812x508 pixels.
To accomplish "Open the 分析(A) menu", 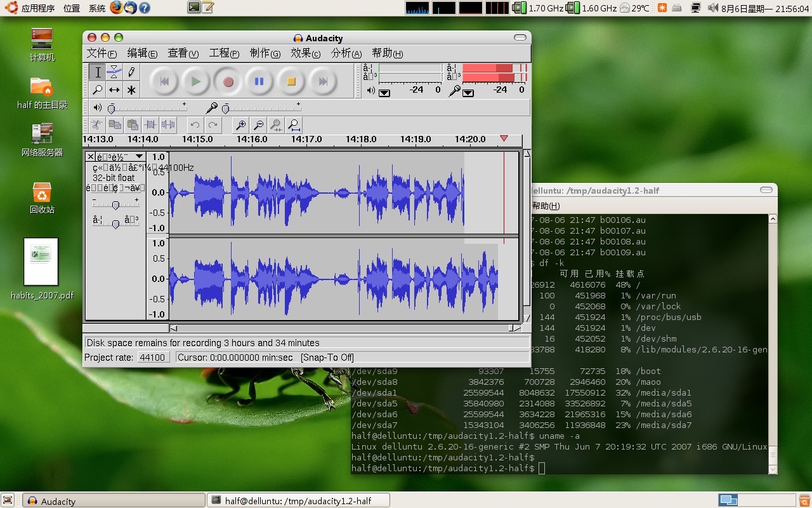I will tap(346, 53).
